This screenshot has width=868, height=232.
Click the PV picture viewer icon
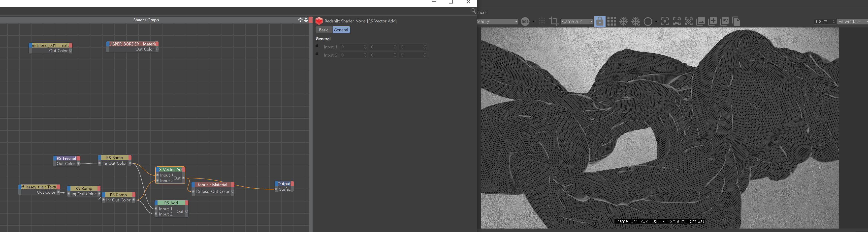tap(724, 22)
